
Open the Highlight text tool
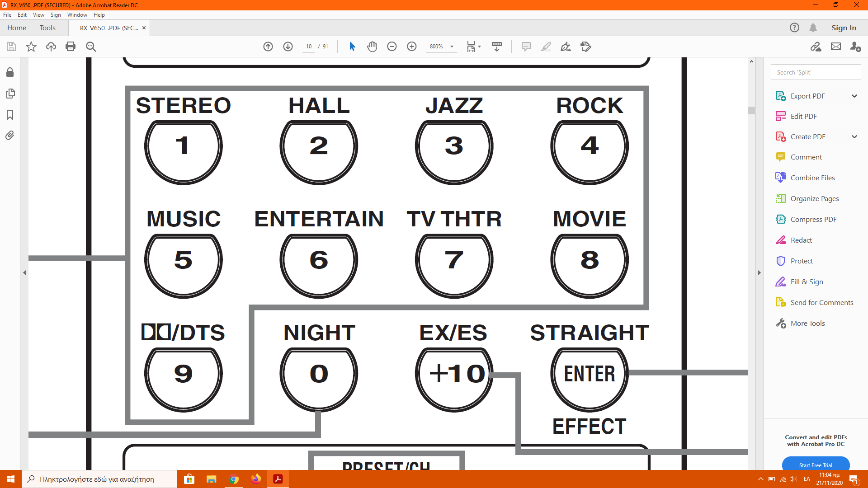(x=546, y=47)
